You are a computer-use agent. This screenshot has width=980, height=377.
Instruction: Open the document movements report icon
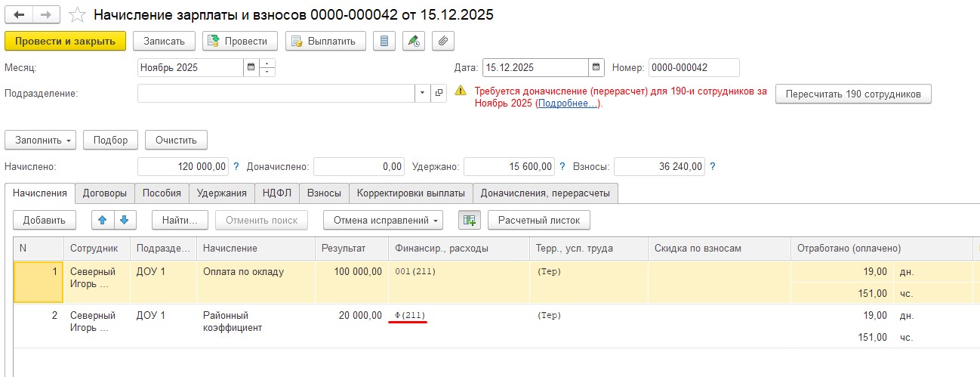point(384,41)
